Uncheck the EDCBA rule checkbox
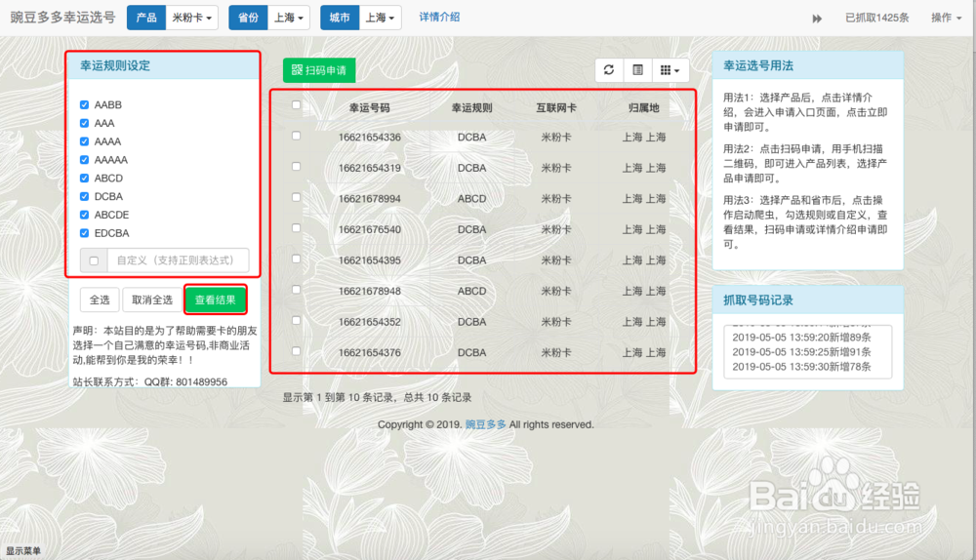 click(85, 233)
